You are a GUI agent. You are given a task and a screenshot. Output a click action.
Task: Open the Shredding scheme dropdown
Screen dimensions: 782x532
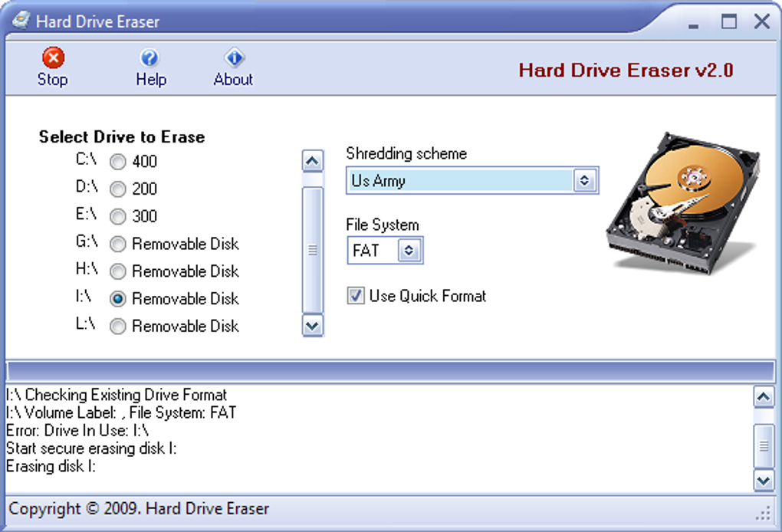coord(584,180)
